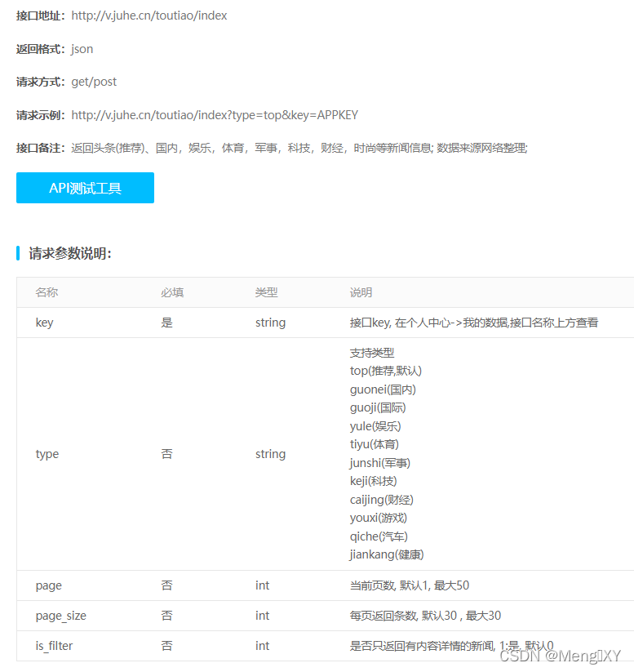Click the 是 required value in key row
This screenshot has width=634, height=672.
click(166, 323)
